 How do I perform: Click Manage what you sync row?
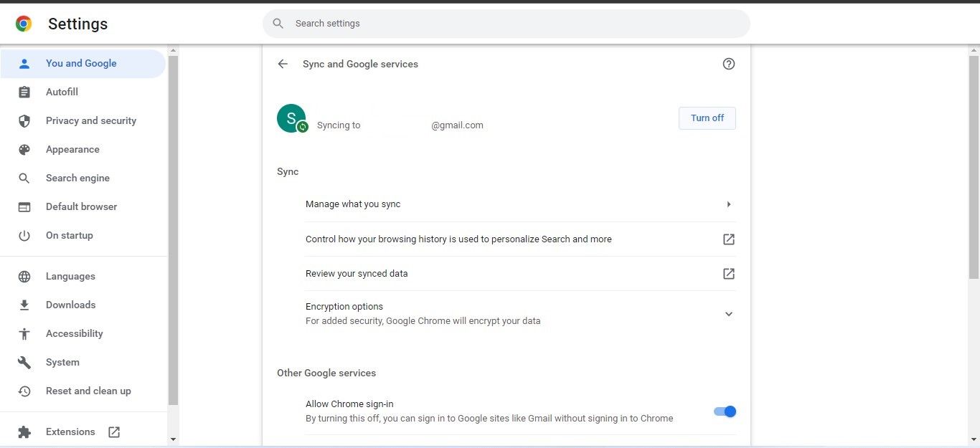[521, 204]
